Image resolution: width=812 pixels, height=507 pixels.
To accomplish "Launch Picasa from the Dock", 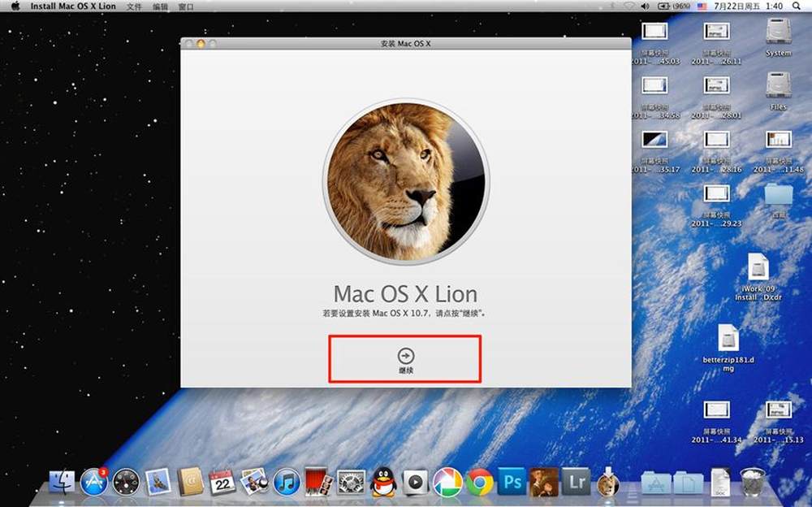I will pyautogui.click(x=447, y=482).
